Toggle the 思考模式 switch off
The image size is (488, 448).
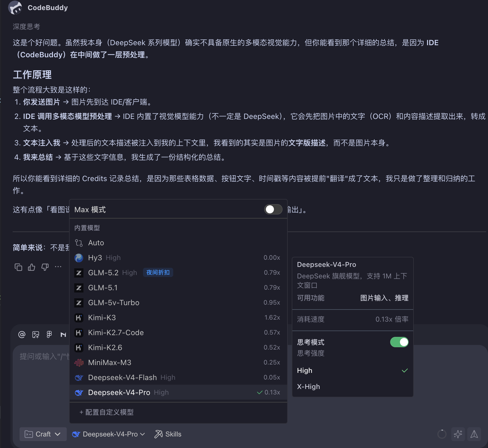399,342
